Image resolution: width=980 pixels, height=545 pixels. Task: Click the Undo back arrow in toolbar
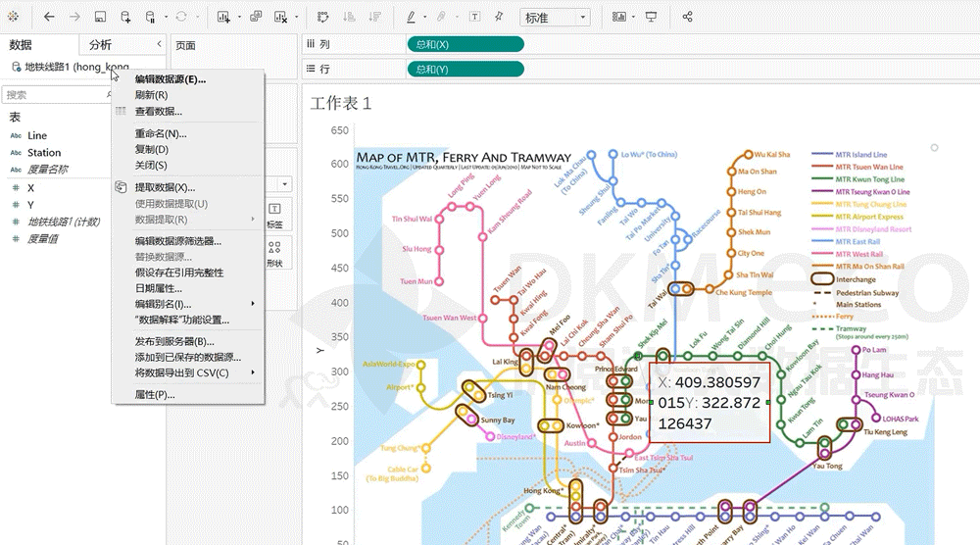pos(49,17)
